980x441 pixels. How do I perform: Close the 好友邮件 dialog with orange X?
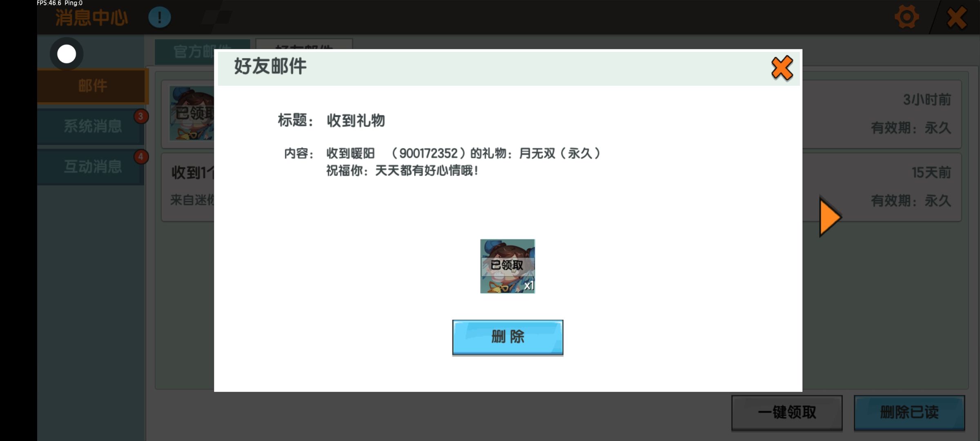pyautogui.click(x=782, y=68)
